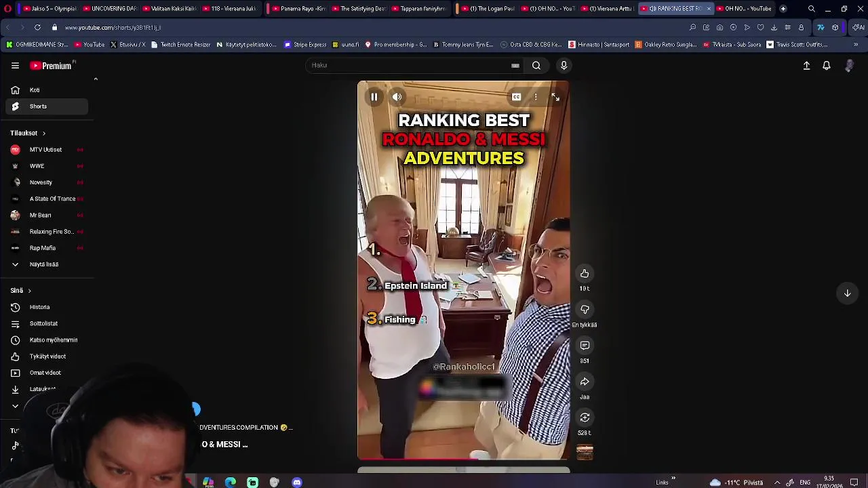This screenshot has height=488, width=868.
Task: Click the ENG language indicator
Action: click(805, 483)
